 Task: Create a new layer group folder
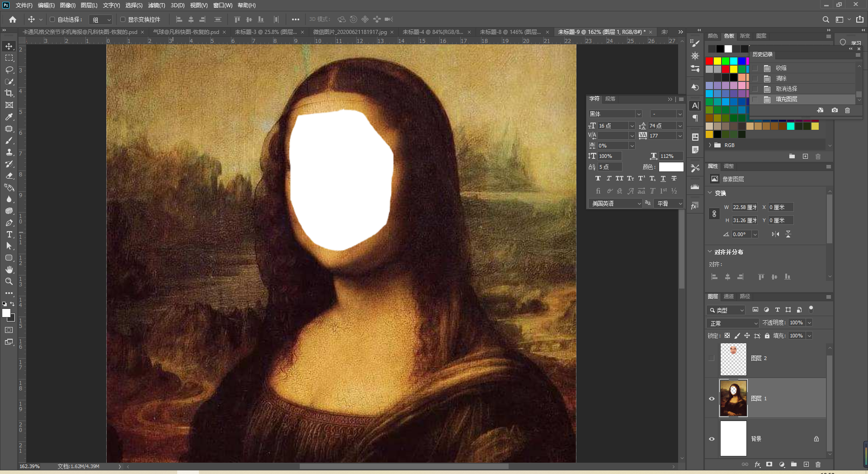point(794,465)
